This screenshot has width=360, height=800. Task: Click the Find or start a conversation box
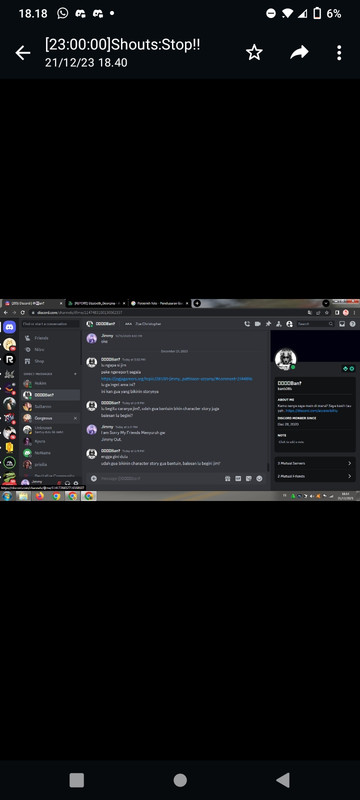point(50,324)
